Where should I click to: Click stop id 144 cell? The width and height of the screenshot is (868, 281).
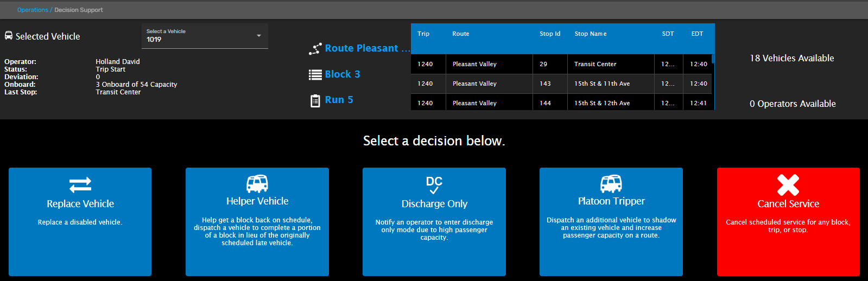point(550,103)
